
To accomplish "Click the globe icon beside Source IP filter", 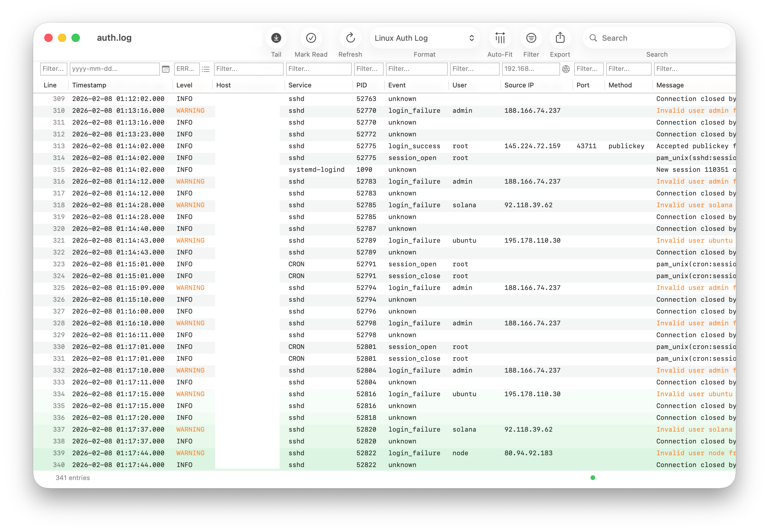I will click(x=566, y=69).
